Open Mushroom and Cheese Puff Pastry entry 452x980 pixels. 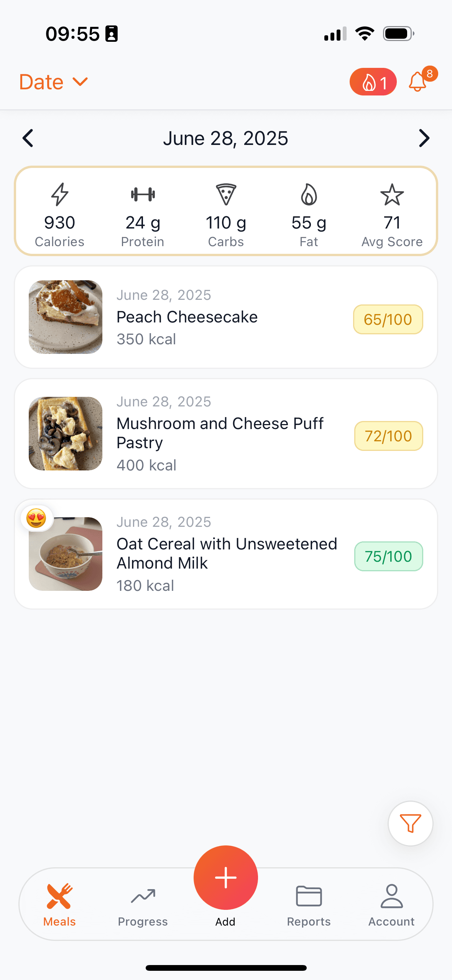pos(226,434)
